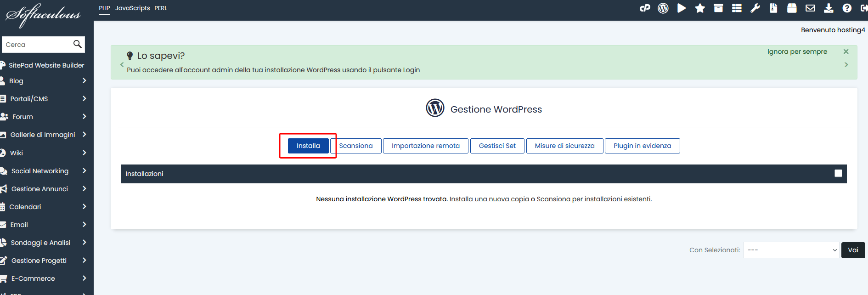Show the next tip with right arrow

coord(846,65)
